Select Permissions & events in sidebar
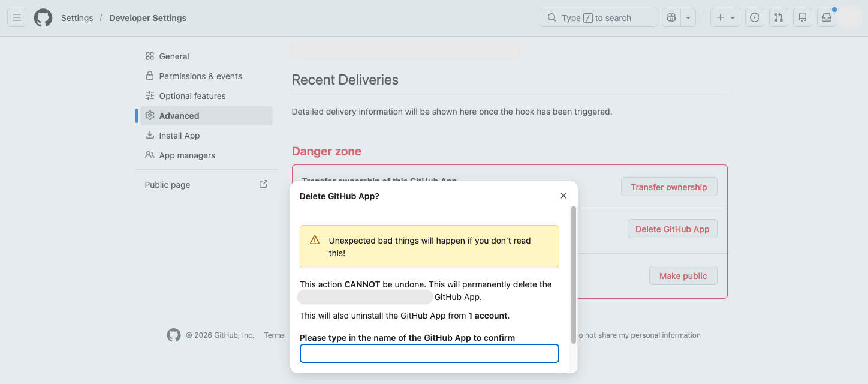 coord(206,76)
